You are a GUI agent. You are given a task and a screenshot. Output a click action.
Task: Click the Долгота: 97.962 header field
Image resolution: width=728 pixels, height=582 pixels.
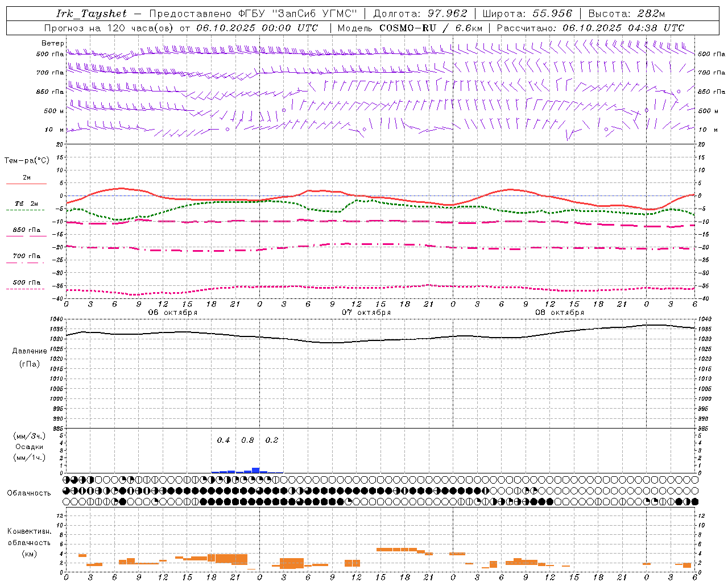click(x=420, y=14)
